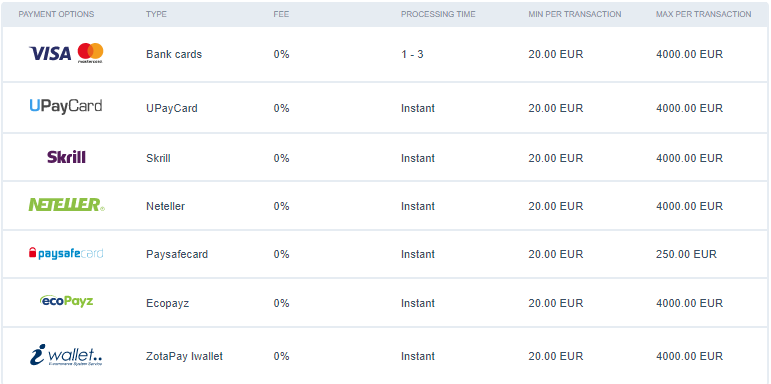The width and height of the screenshot is (771, 384).
Task: Click the Fee column header
Action: (x=281, y=14)
